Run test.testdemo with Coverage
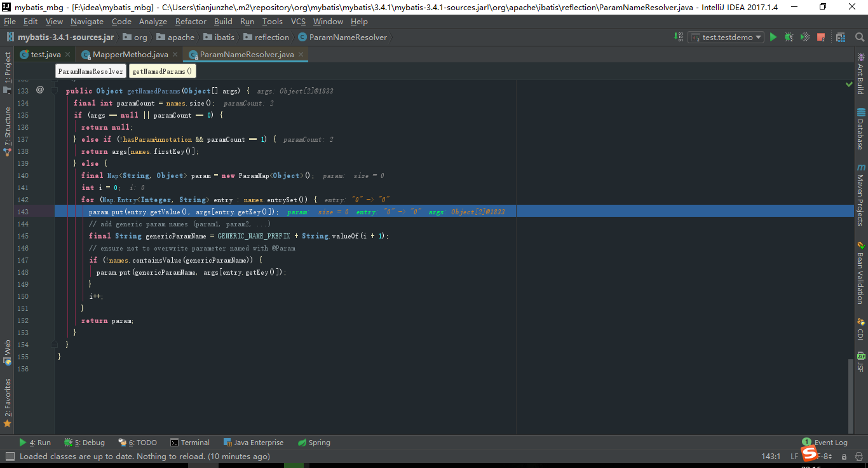Image resolution: width=868 pixels, height=468 pixels. (x=804, y=37)
